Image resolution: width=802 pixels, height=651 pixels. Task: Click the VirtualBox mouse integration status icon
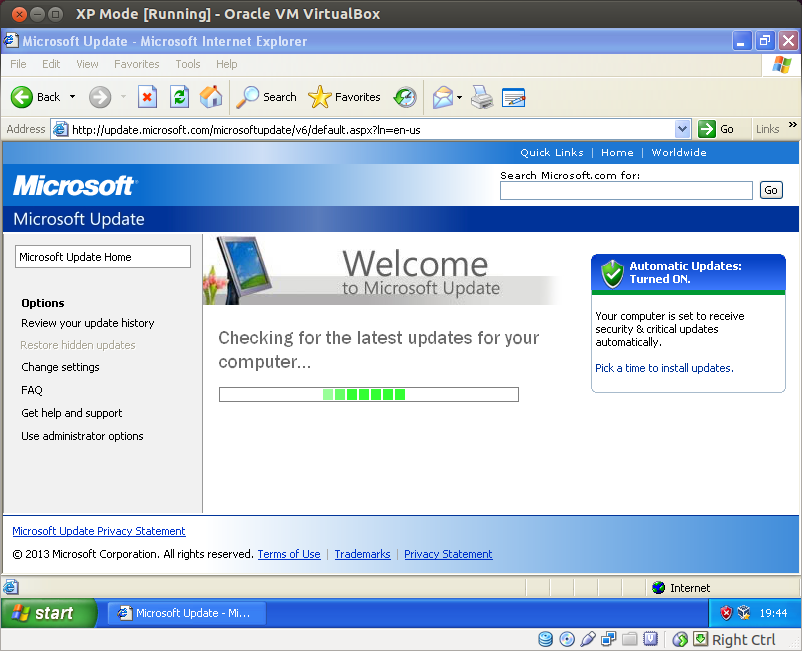click(680, 639)
